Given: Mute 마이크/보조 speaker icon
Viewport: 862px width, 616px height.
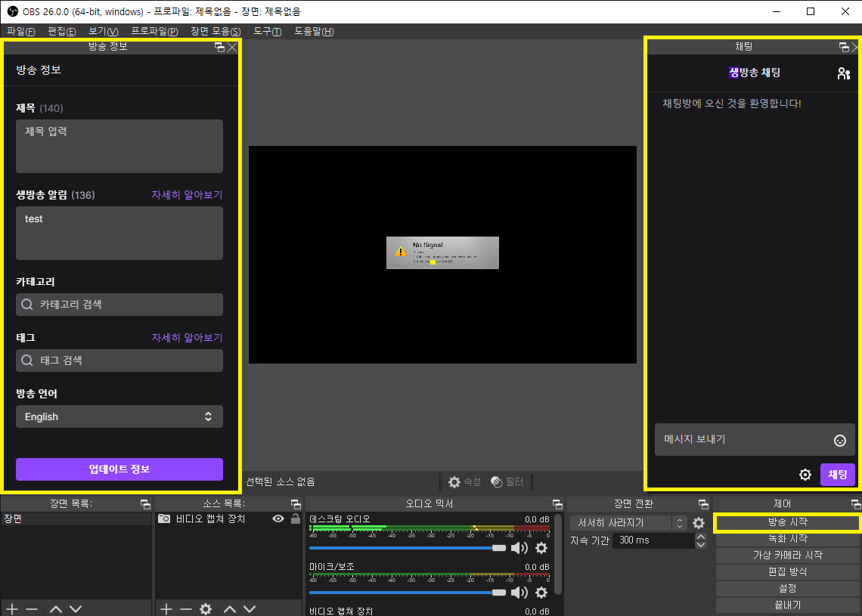Looking at the screenshot, I should coord(519,593).
